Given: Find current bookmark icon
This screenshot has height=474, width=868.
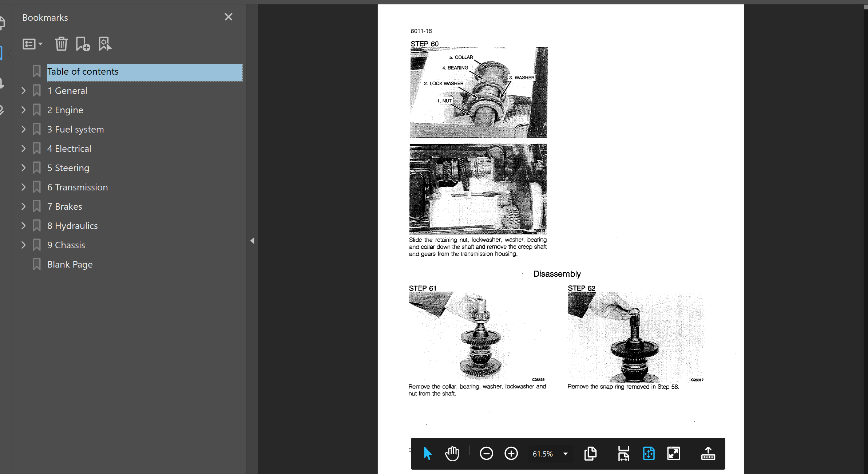Looking at the screenshot, I should point(105,44).
